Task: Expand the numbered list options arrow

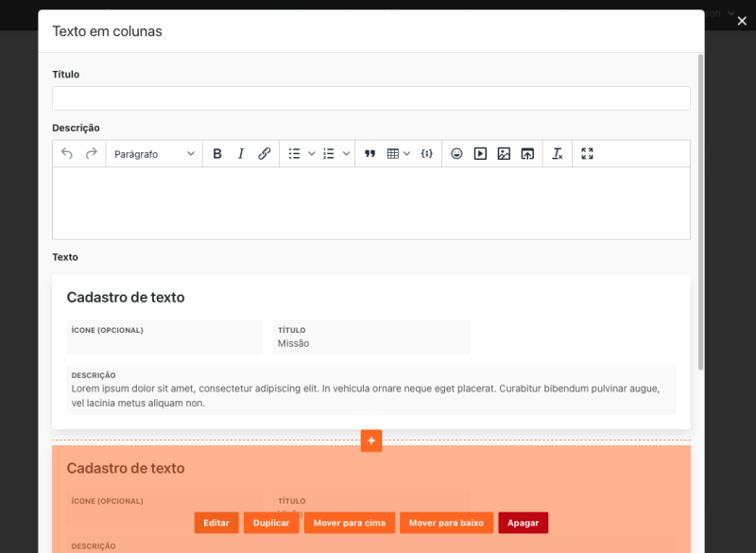Action: pyautogui.click(x=347, y=153)
